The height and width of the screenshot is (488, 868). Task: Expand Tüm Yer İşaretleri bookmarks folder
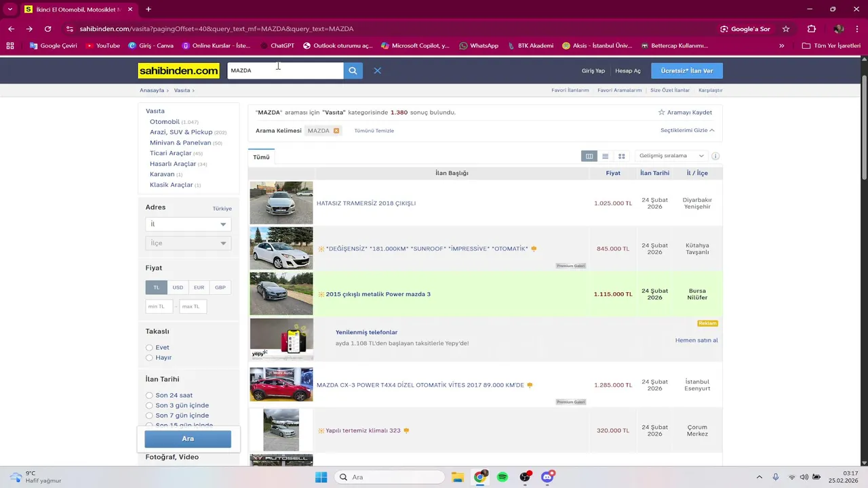[x=831, y=45]
